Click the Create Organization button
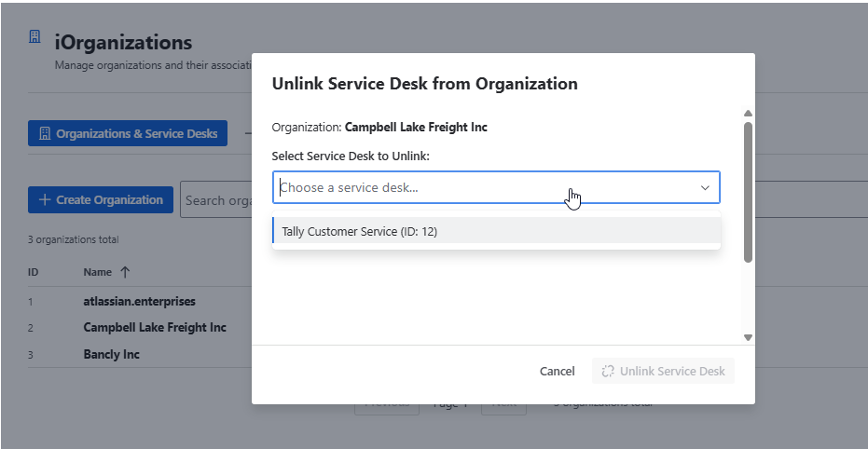The image size is (868, 449). pos(101,199)
